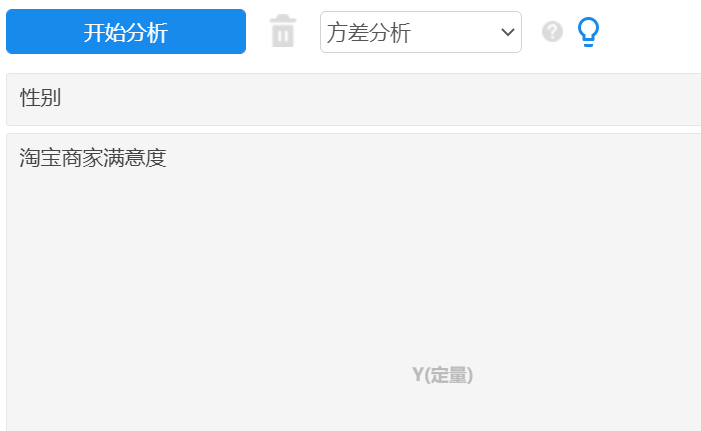Screen dimensions: 701x431
Task: Select the 淘宝商家满意度 variable item
Action: click(93, 158)
